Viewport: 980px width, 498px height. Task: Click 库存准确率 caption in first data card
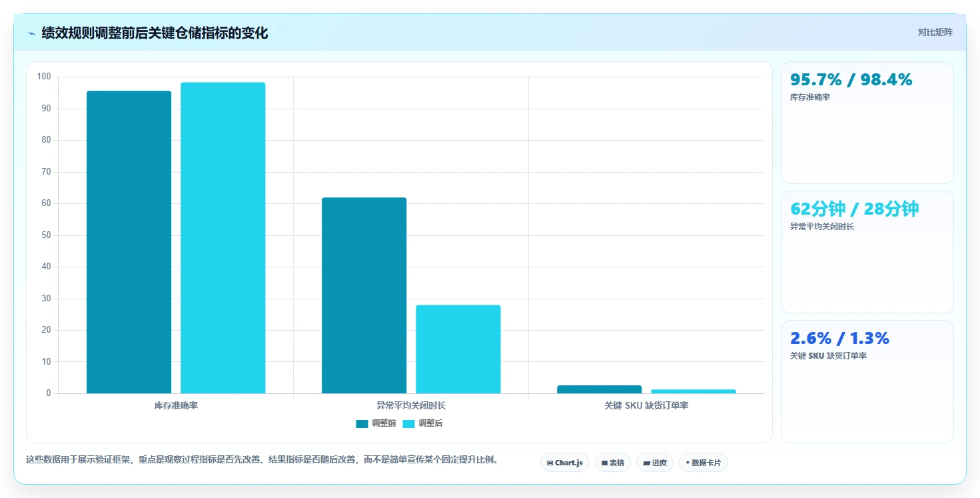click(x=810, y=97)
